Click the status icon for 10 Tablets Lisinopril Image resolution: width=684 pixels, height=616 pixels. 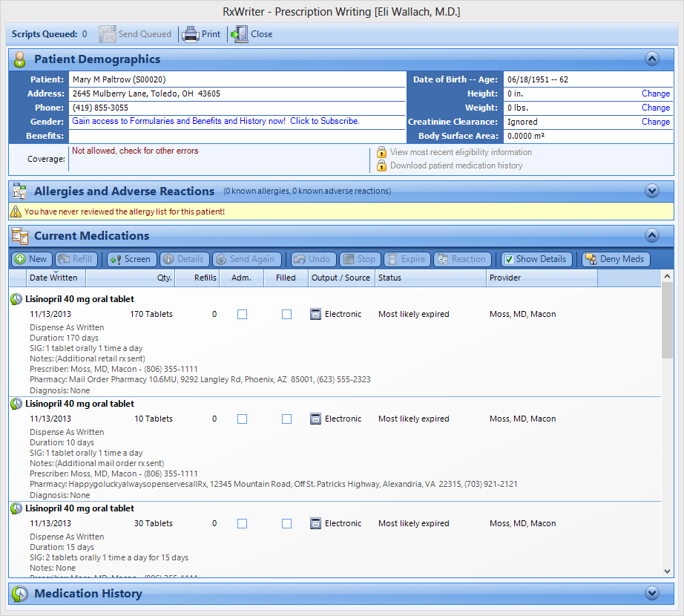[16, 404]
